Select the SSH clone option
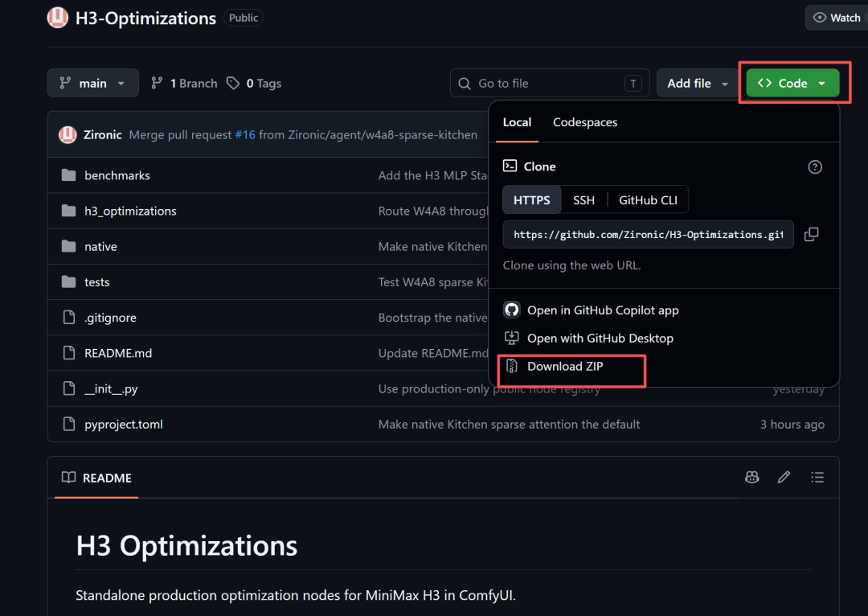 [x=583, y=200]
